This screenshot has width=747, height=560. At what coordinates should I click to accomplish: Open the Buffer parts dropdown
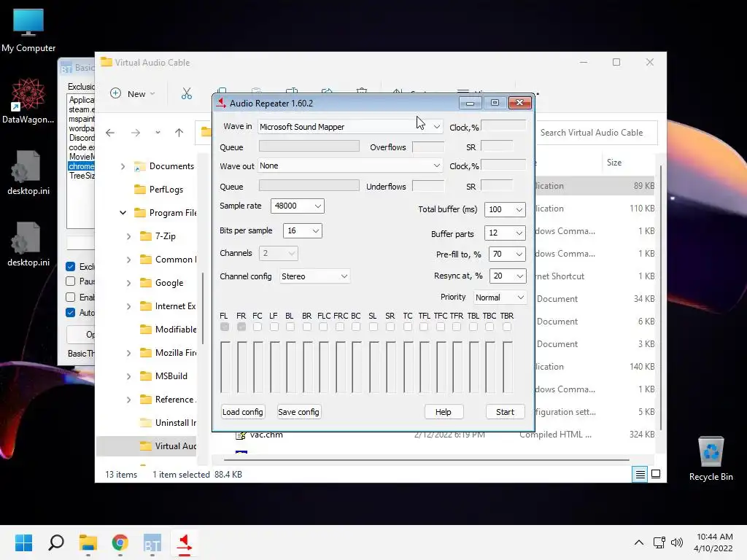pyautogui.click(x=505, y=233)
